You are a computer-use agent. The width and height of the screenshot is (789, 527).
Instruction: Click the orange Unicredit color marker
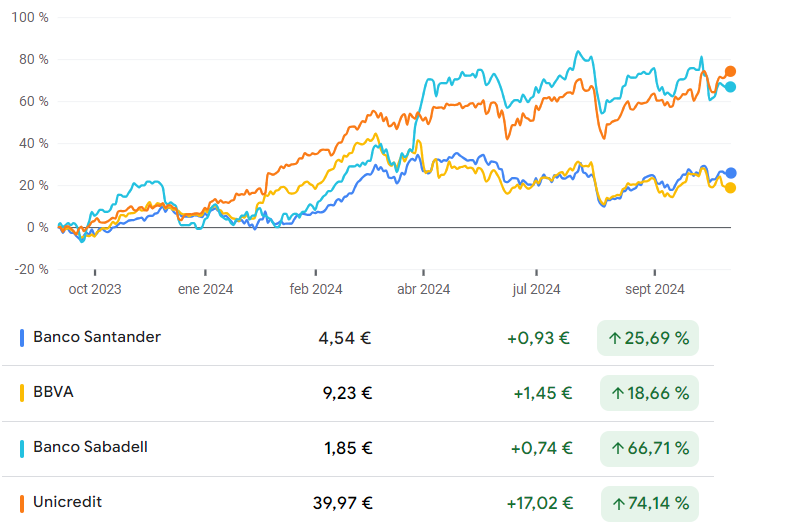coord(22,503)
